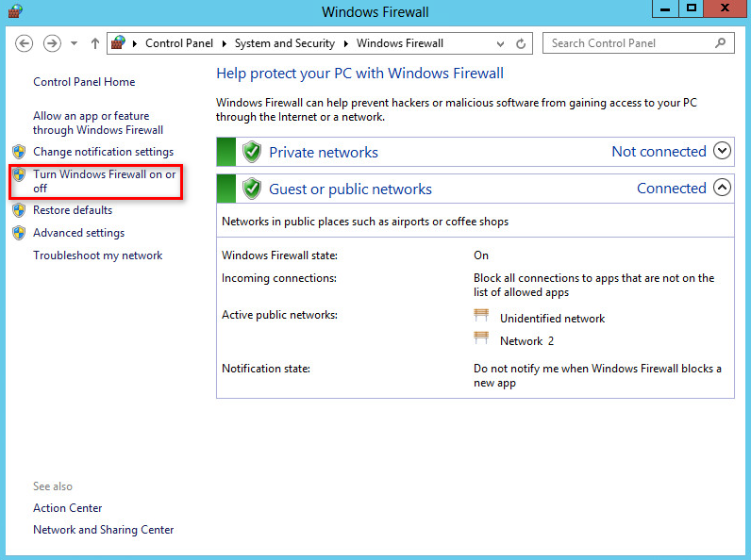This screenshot has width=751, height=560.
Task: Click Restore defaults link
Action: 73,210
